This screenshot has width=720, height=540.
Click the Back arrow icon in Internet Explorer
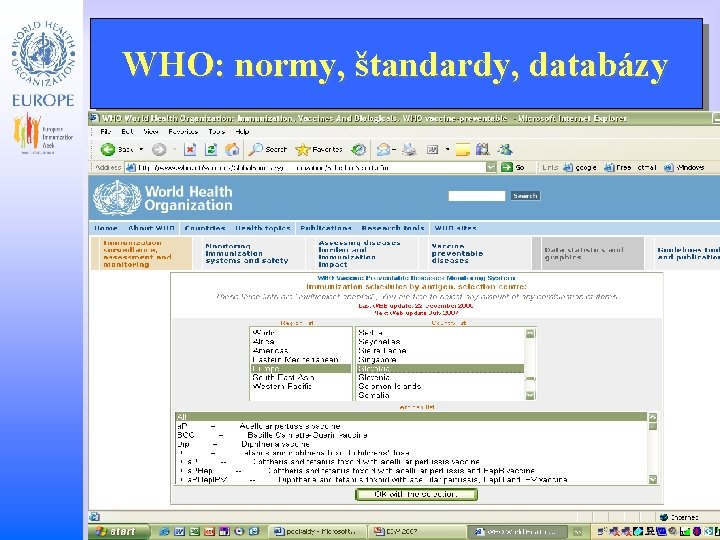click(108, 149)
